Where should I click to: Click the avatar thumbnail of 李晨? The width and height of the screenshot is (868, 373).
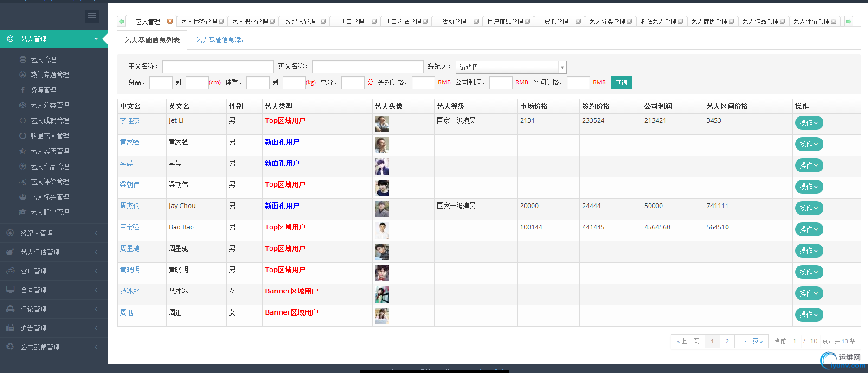tap(382, 166)
